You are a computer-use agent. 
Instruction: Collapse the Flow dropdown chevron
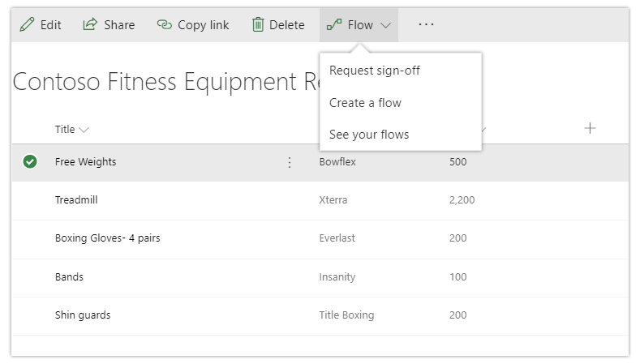(x=385, y=25)
